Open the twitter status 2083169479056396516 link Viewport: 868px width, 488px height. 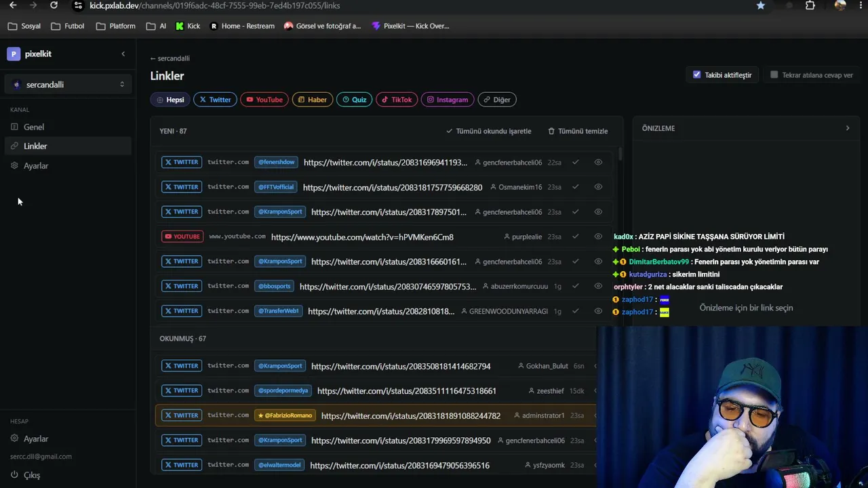tap(400, 466)
